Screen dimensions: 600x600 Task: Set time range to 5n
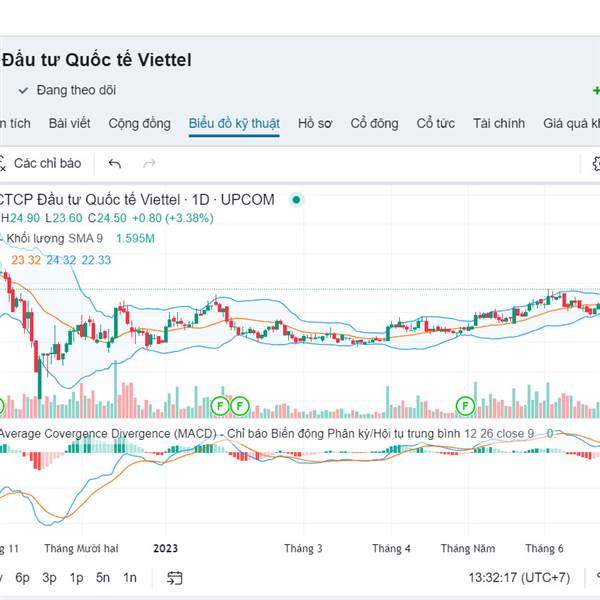pyautogui.click(x=103, y=577)
